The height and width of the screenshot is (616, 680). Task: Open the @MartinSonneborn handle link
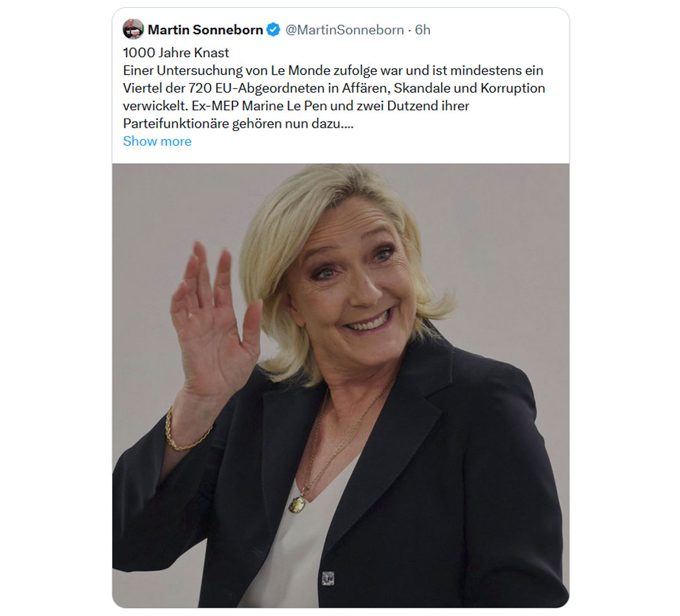point(345,30)
